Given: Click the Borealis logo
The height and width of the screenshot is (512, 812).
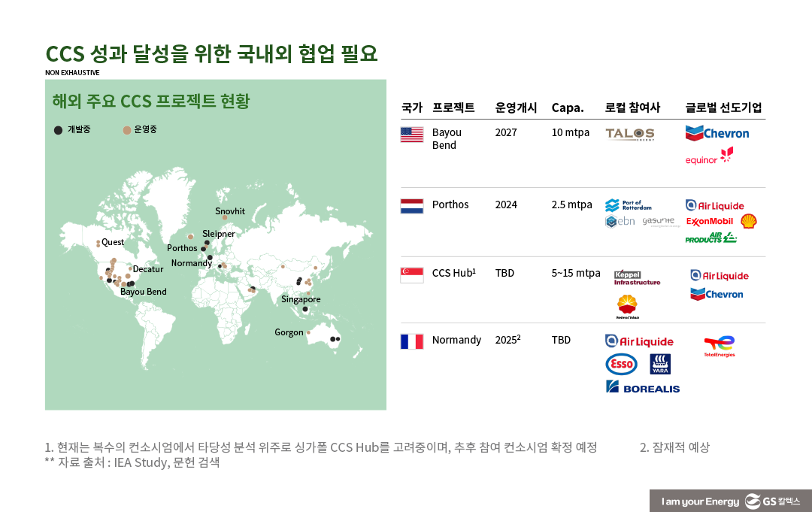Looking at the screenshot, I should pyautogui.click(x=644, y=387).
